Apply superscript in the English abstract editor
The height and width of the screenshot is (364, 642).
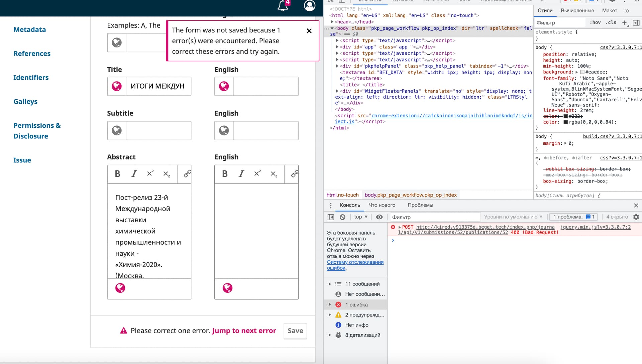tap(257, 173)
